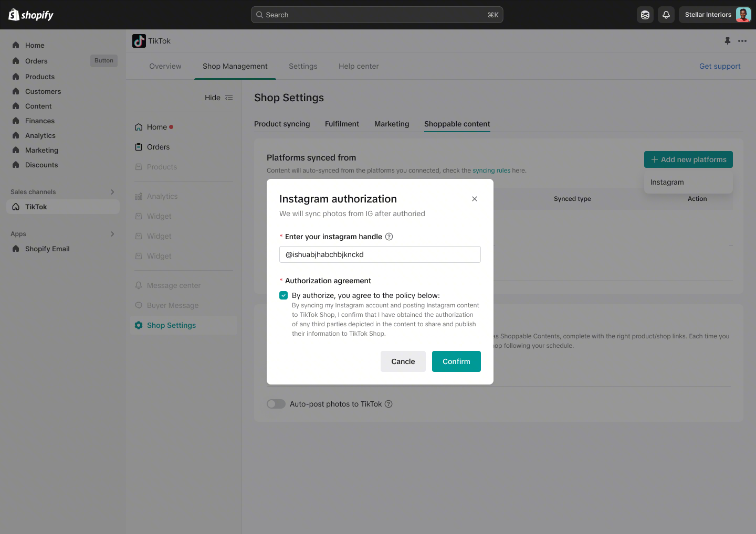Click the Add new platforms button
The image size is (756, 534).
(x=688, y=159)
